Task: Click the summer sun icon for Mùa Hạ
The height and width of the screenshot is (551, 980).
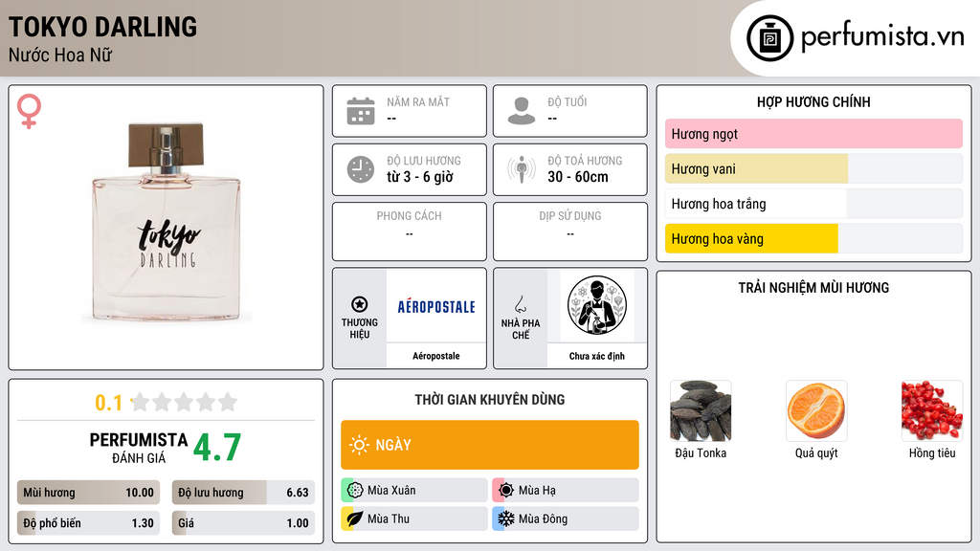Action: pyautogui.click(x=506, y=491)
